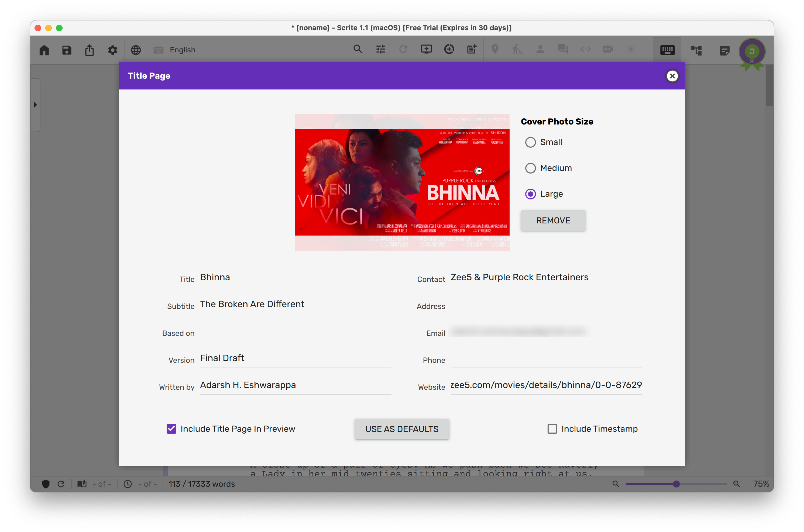Click the keyboard icon beside English
This screenshot has width=804, height=532.
coord(159,50)
